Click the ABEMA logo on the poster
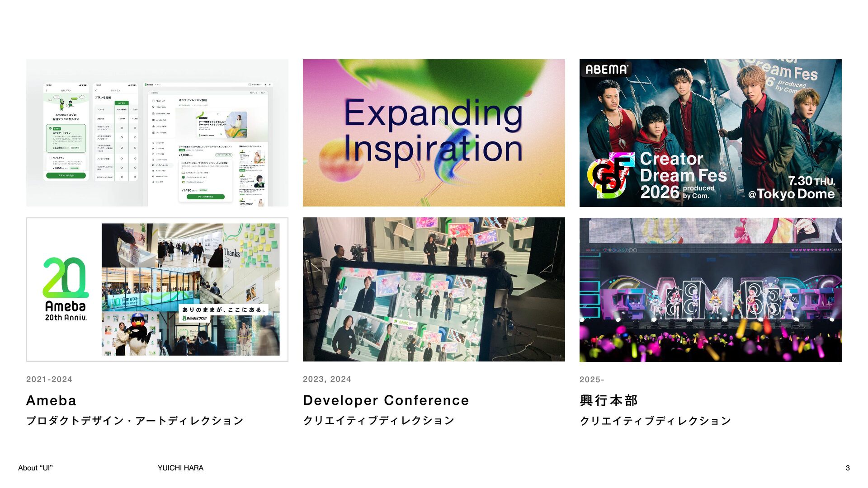The width and height of the screenshot is (868, 488). 607,70
